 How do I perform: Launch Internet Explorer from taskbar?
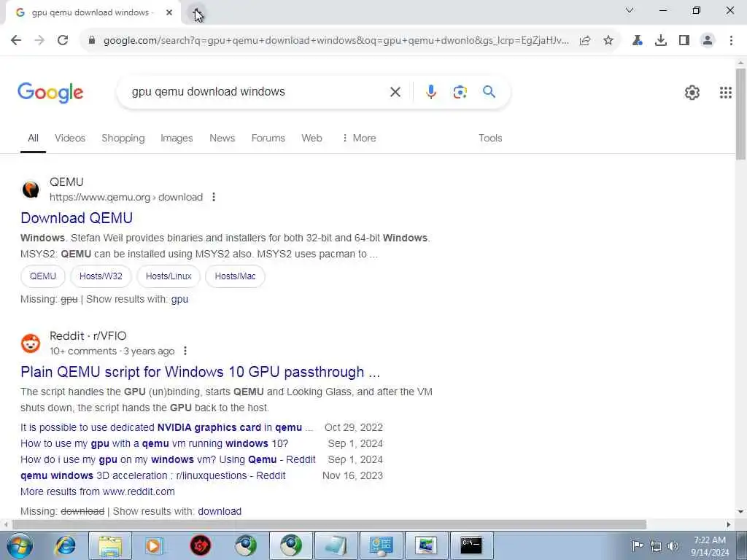(x=65, y=545)
